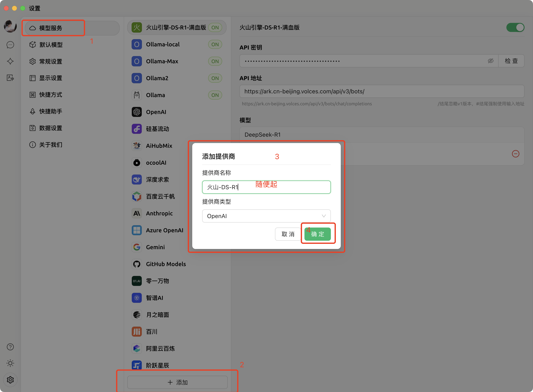Image resolution: width=533 pixels, height=392 pixels.
Task: Click the ON badge beside Ollama-local
Action: point(215,44)
